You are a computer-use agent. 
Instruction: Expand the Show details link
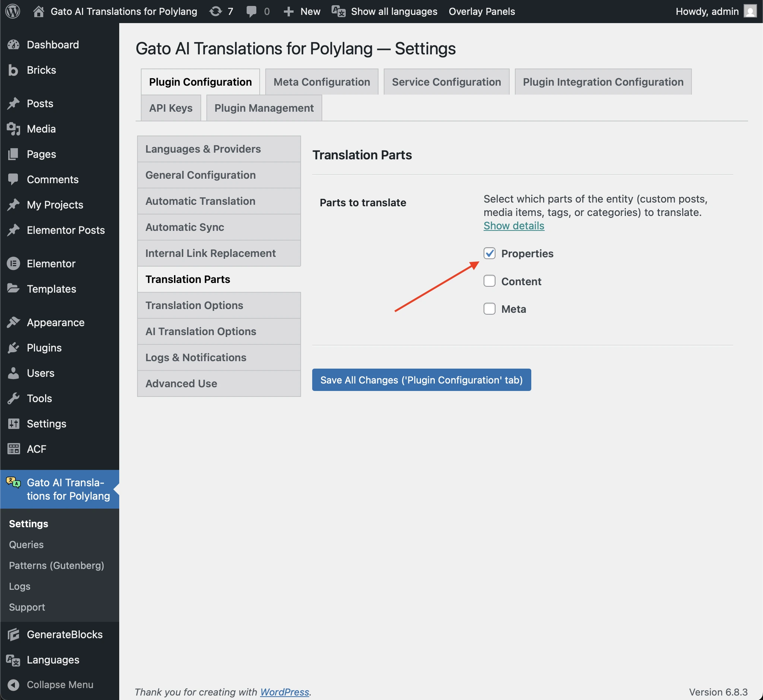[x=514, y=226]
